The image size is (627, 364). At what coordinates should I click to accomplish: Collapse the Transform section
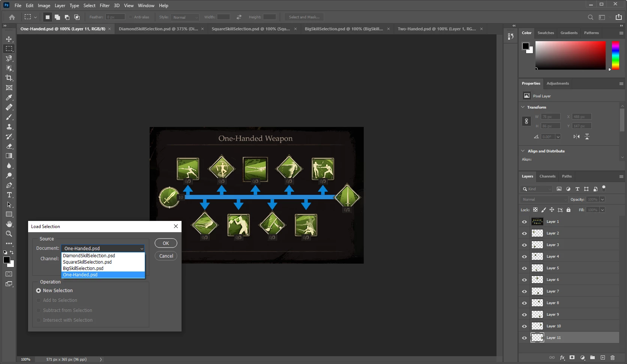pyautogui.click(x=523, y=107)
